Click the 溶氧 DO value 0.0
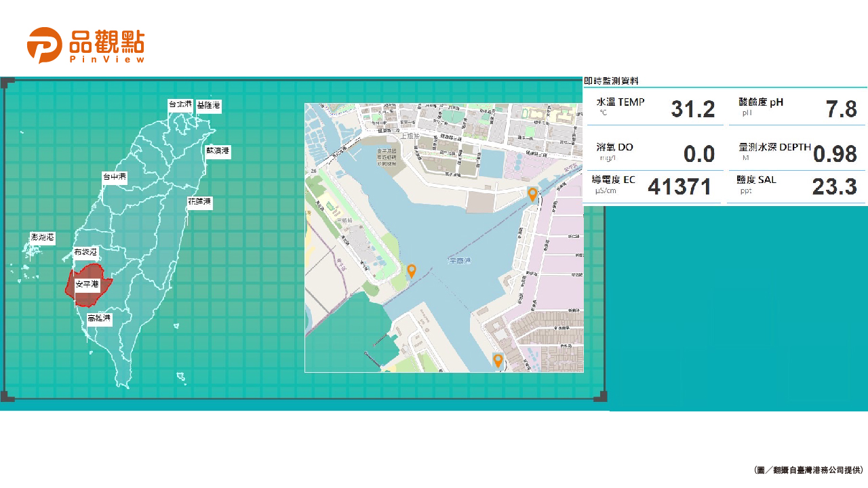868x488 pixels. [x=698, y=154]
